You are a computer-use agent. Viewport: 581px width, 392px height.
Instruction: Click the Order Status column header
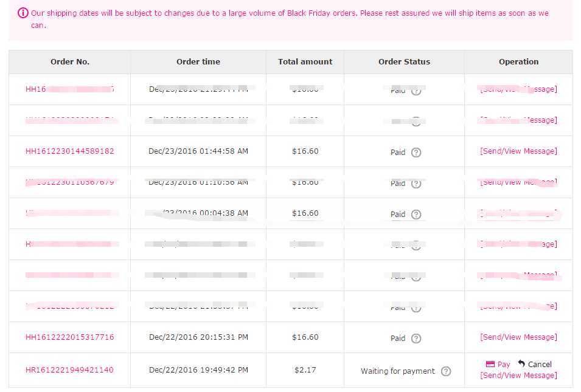(x=404, y=62)
